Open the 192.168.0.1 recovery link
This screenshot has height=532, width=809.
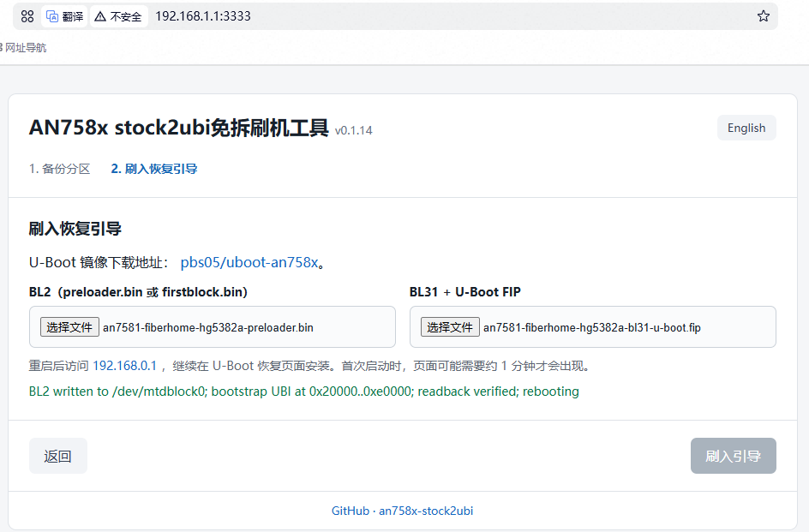click(124, 366)
